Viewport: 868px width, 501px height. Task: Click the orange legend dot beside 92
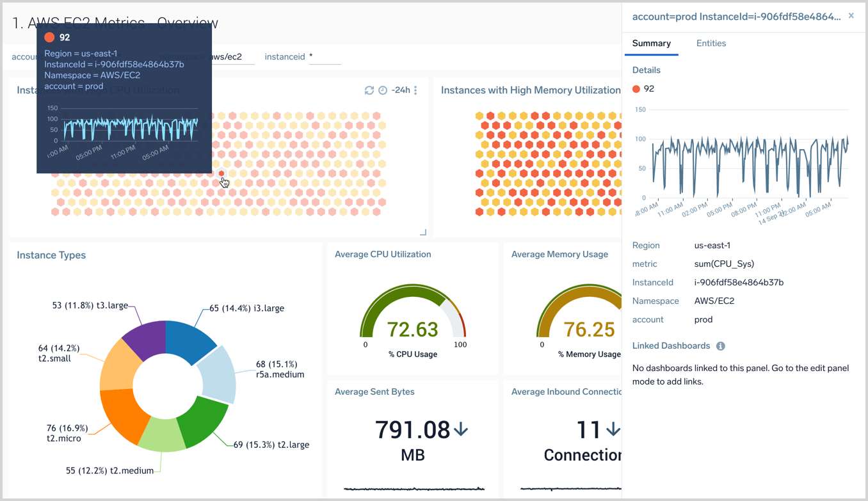(636, 89)
